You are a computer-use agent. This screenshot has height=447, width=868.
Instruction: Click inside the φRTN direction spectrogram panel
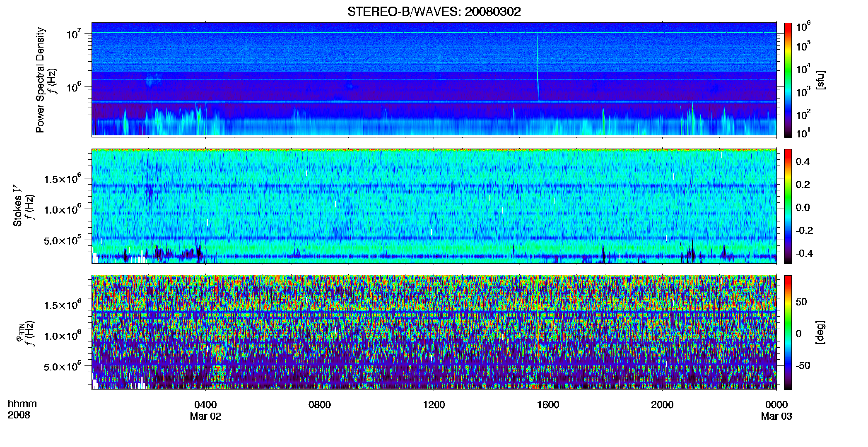434,332
